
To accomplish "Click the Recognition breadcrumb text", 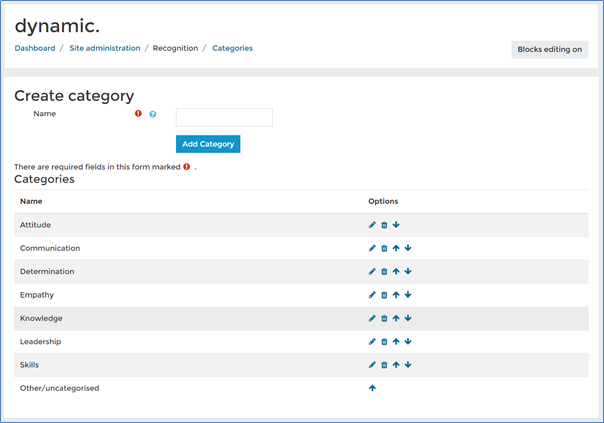I will (x=175, y=48).
